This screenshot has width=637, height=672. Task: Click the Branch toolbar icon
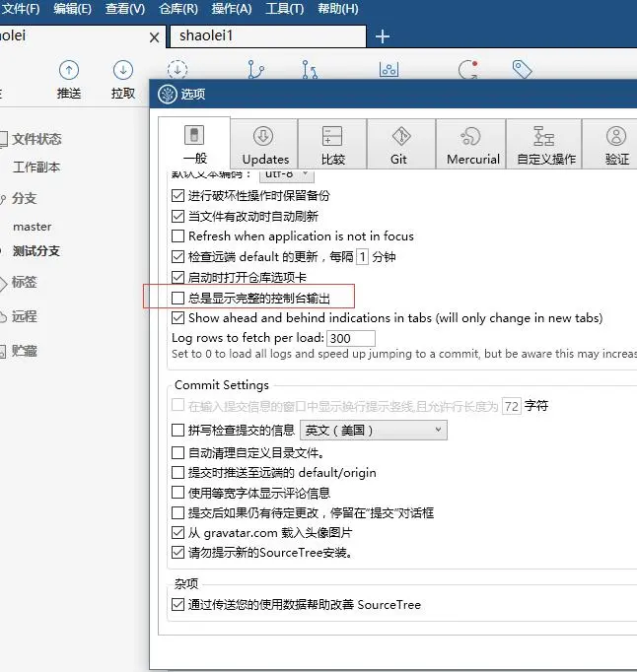[256, 69]
